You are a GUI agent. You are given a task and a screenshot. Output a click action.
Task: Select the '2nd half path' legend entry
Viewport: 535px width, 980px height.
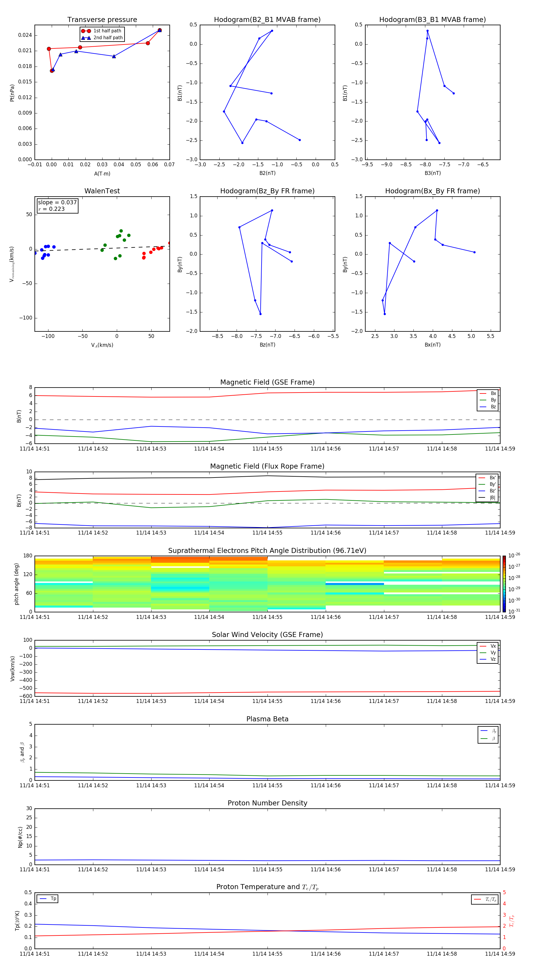pyautogui.click(x=102, y=38)
